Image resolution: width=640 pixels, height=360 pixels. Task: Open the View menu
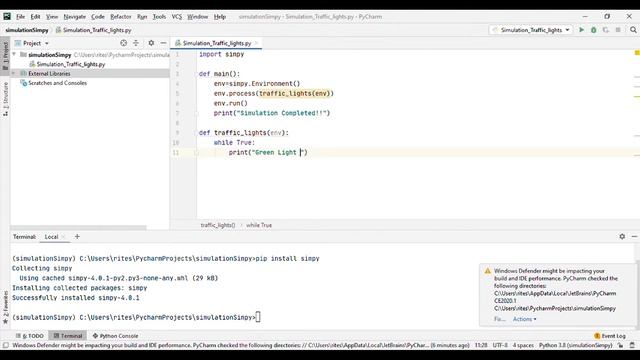tap(52, 17)
